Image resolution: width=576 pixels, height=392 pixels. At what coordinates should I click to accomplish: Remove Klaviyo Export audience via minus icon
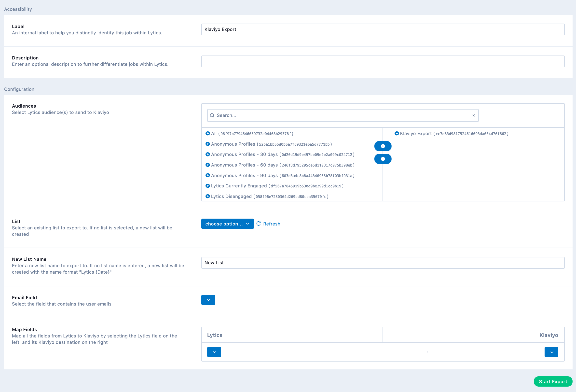pos(397,133)
